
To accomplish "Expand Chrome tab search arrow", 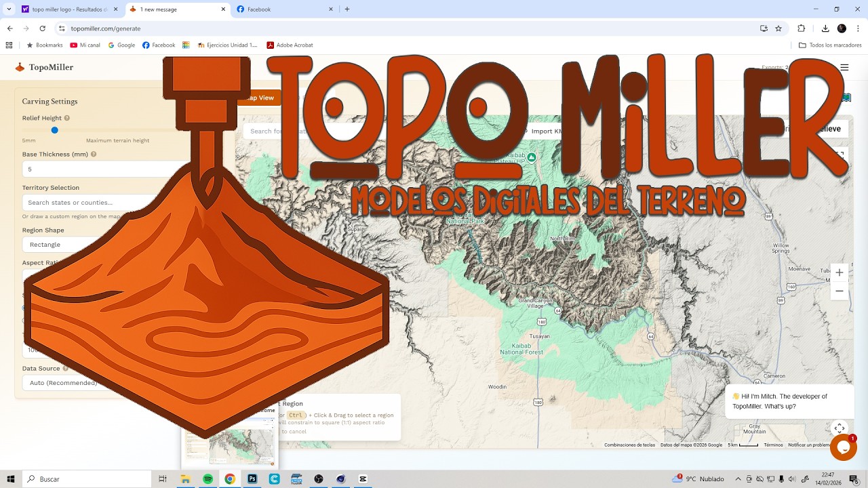I will pyautogui.click(x=9, y=9).
